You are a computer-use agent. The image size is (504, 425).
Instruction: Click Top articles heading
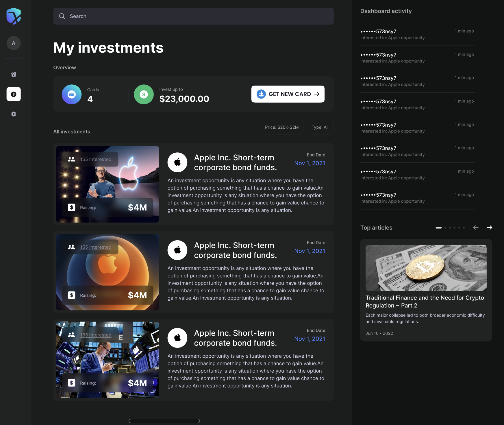pos(376,228)
